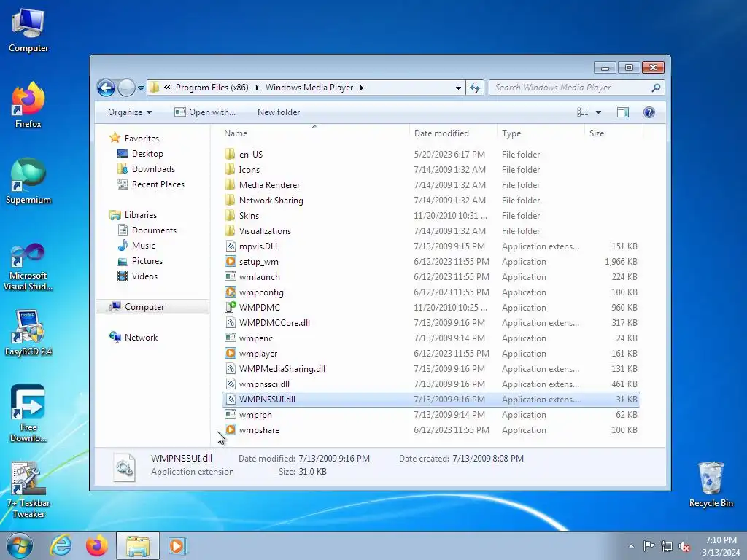Select the Icons folder

430,169
